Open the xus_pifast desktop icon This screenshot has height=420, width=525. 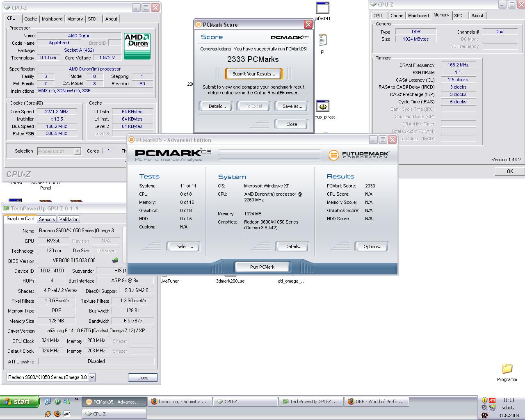(323, 110)
